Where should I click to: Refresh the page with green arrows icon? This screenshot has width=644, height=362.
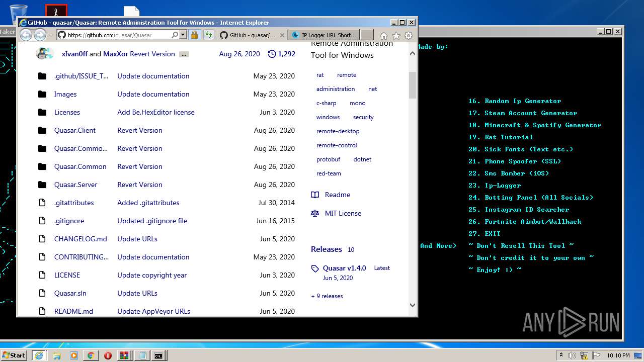point(209,35)
